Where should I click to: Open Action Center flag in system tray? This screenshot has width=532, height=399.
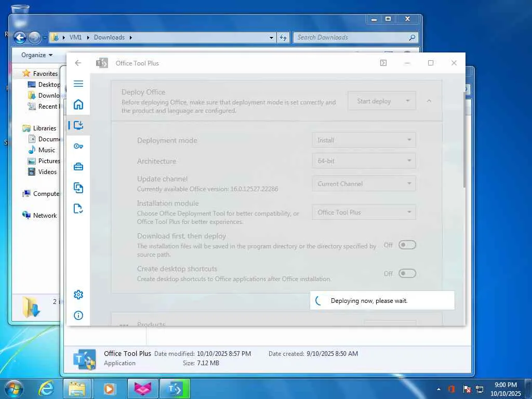467,389
